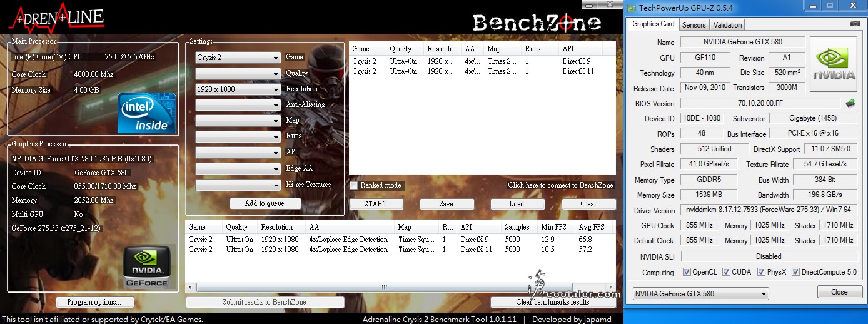
Task: Open the Anti-Aliasing dropdown
Action: pyautogui.click(x=238, y=105)
